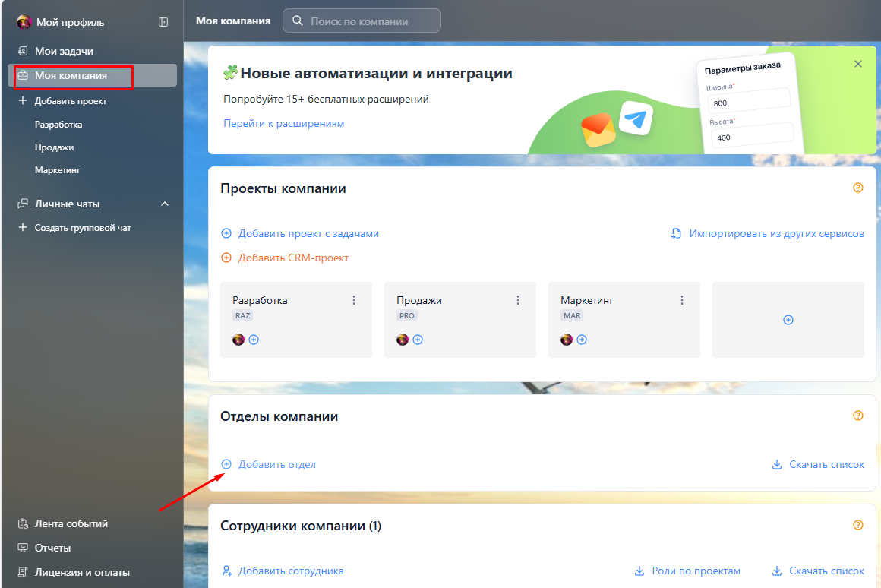
Task: Add a member to the Разработка project
Action: [254, 340]
